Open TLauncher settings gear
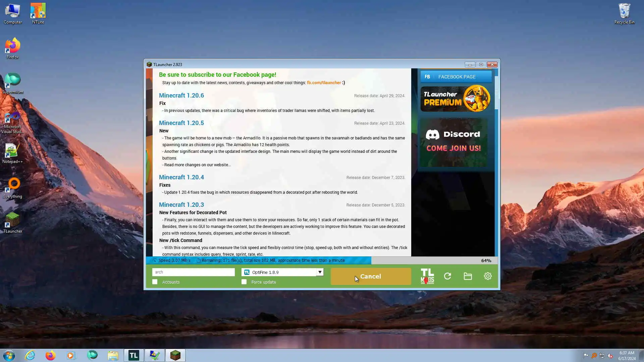The width and height of the screenshot is (644, 362). 488,276
